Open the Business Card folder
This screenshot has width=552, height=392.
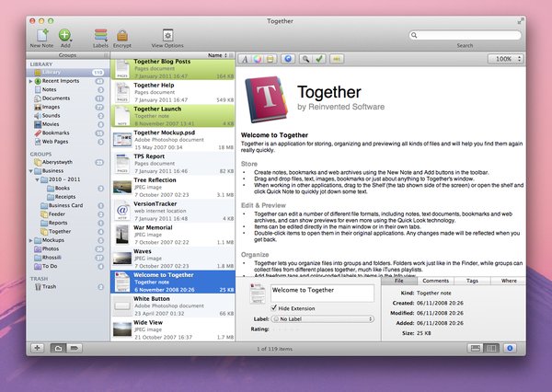click(x=68, y=205)
